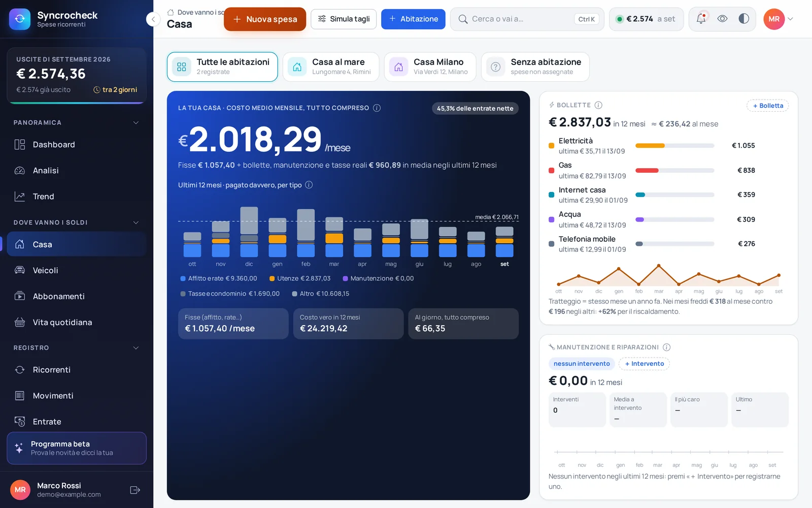812x508 pixels.
Task: Open Abbonamenti section
Action: [x=77, y=296]
